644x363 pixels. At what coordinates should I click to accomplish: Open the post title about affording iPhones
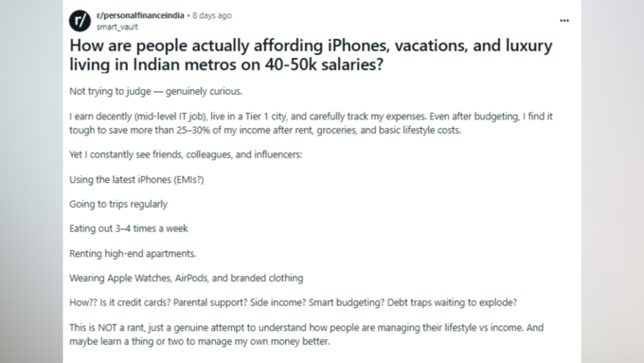pos(311,55)
